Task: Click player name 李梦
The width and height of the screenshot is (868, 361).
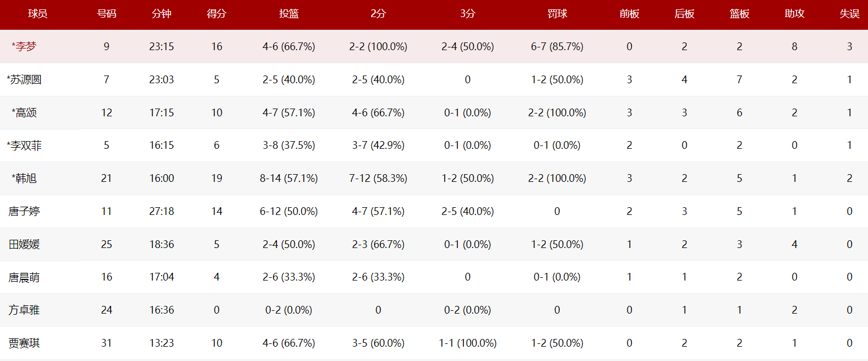Action: coord(25,47)
